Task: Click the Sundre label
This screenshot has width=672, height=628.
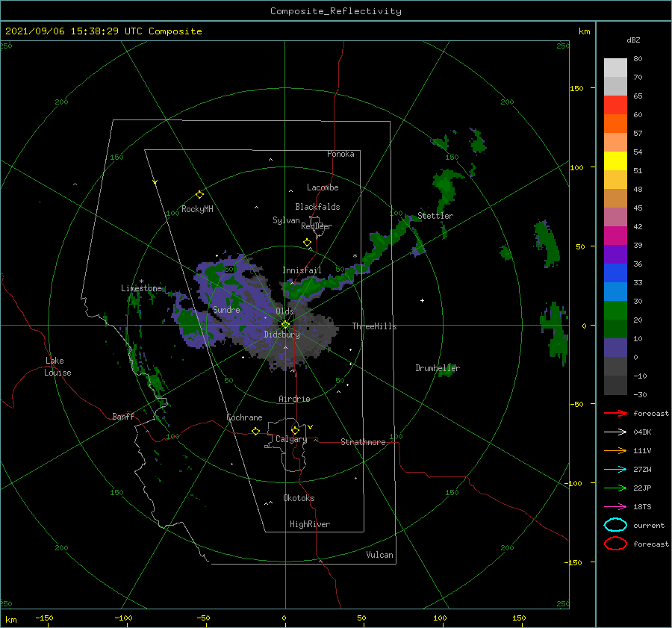Action: click(227, 309)
